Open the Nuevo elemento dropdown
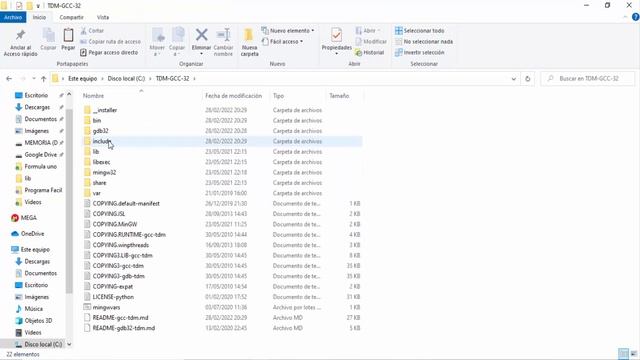The height and width of the screenshot is (360, 640). point(288,31)
